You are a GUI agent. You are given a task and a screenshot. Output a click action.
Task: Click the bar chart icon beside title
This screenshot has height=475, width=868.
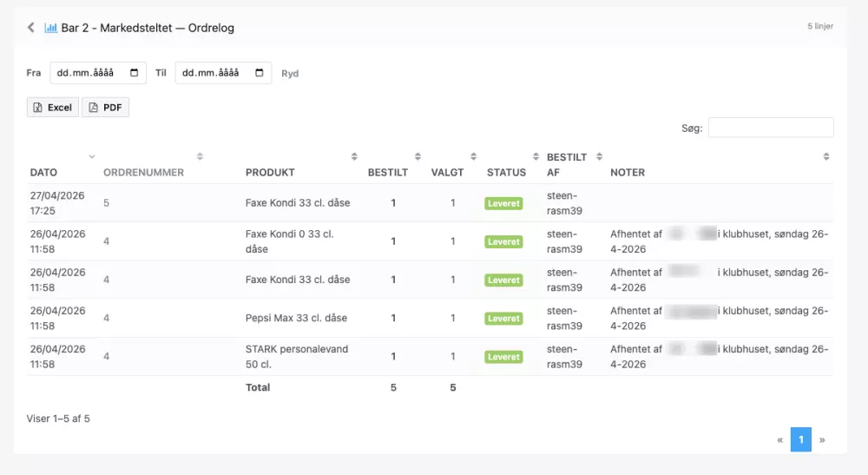click(x=51, y=28)
